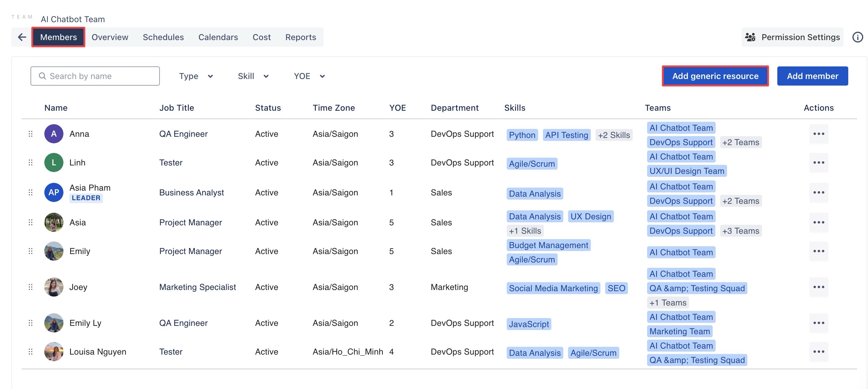Viewport: 868px width, 389px height.
Task: Open the three-dot menu for Joey
Action: pos(818,287)
